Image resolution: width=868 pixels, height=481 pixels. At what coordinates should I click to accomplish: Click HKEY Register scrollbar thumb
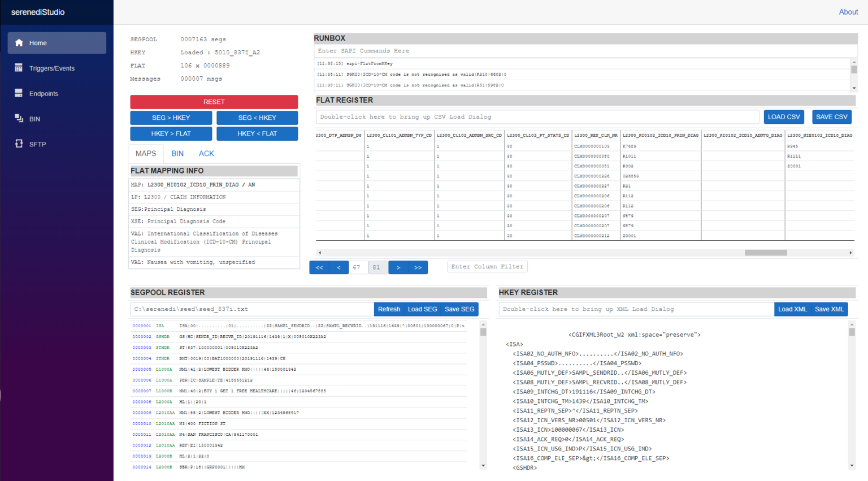(852, 332)
